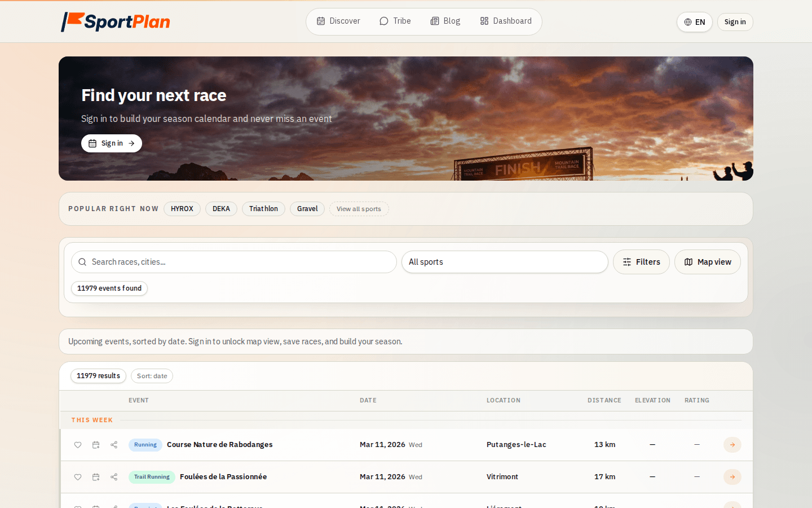The height and width of the screenshot is (508, 812).
Task: Toggle the heart on Foulées de la Passionnée
Action: [78, 477]
